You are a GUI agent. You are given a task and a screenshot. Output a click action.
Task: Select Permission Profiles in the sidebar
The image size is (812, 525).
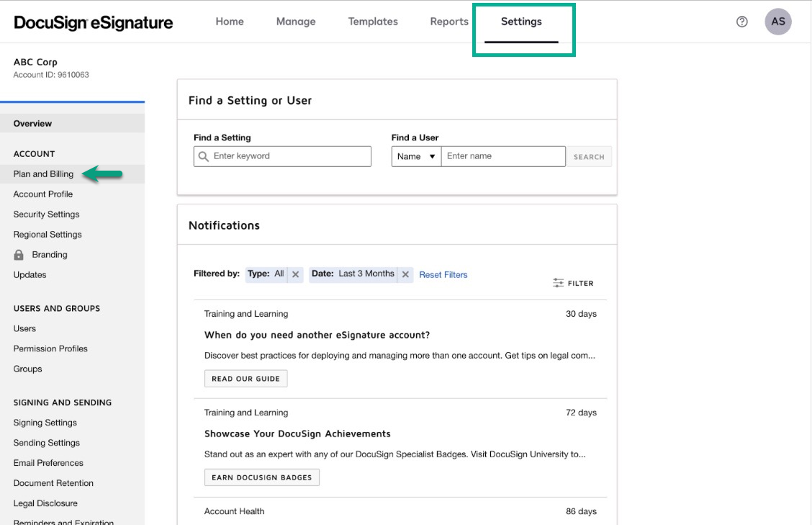[50, 348]
